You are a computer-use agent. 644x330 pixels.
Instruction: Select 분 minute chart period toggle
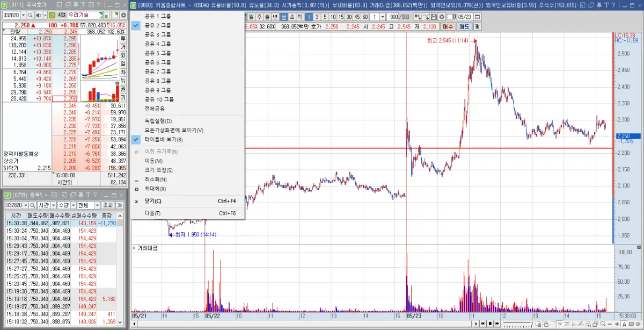284,17
